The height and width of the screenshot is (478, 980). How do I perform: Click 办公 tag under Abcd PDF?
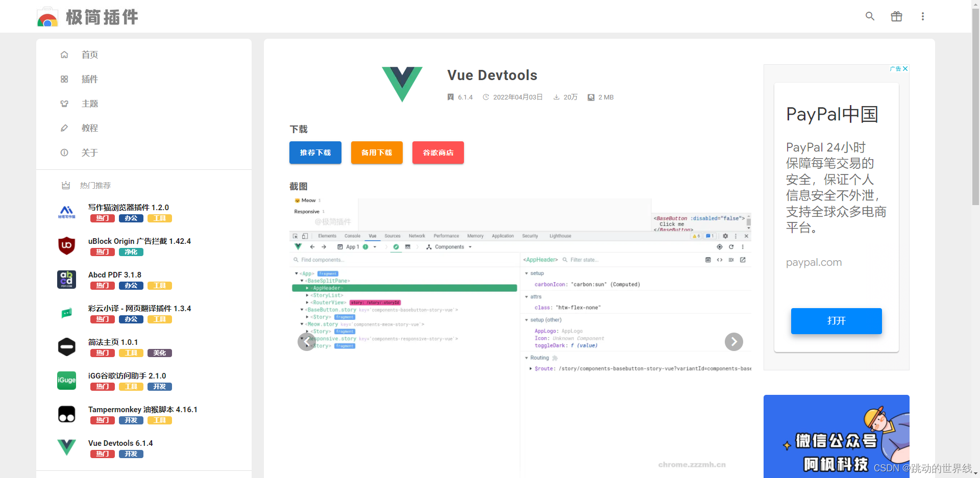pos(131,286)
